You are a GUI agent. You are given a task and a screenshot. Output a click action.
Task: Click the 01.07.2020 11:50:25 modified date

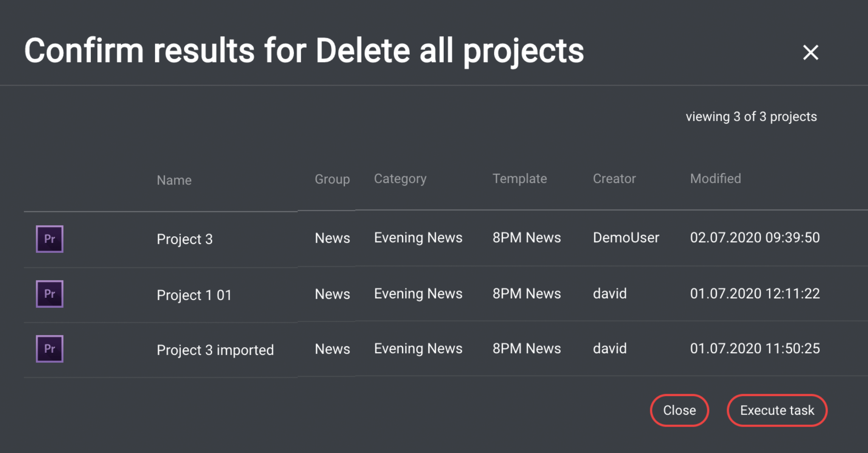coord(755,348)
